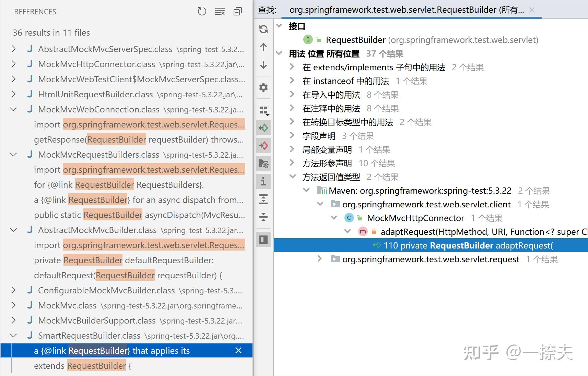588x376 pixels.
Task: Toggle the preview panel icon at toolbar bottom
Action: (263, 240)
